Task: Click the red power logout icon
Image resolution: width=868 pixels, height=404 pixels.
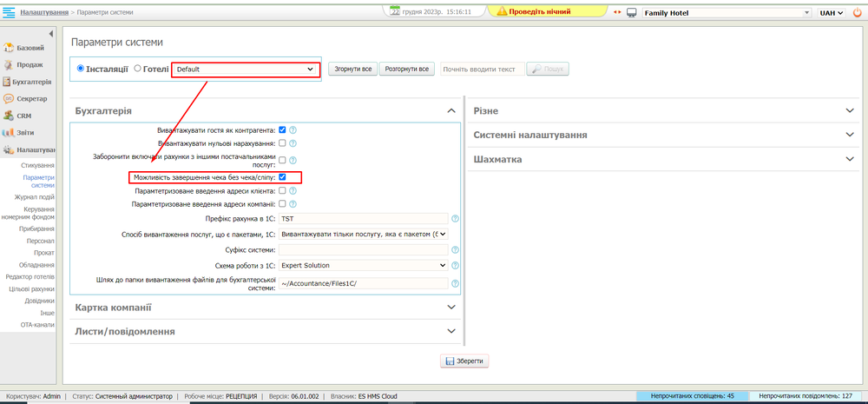Action: [x=858, y=13]
